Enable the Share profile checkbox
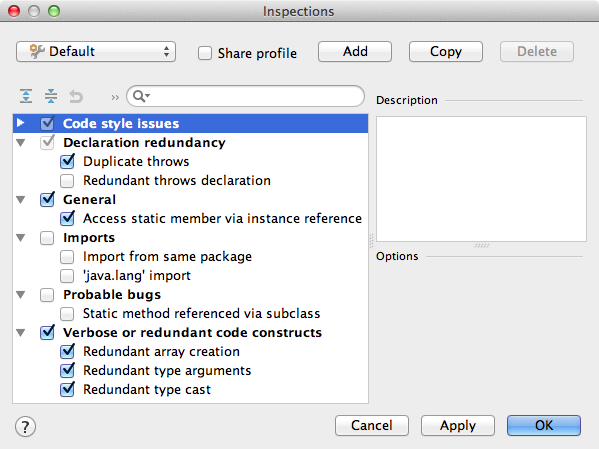 coord(205,53)
